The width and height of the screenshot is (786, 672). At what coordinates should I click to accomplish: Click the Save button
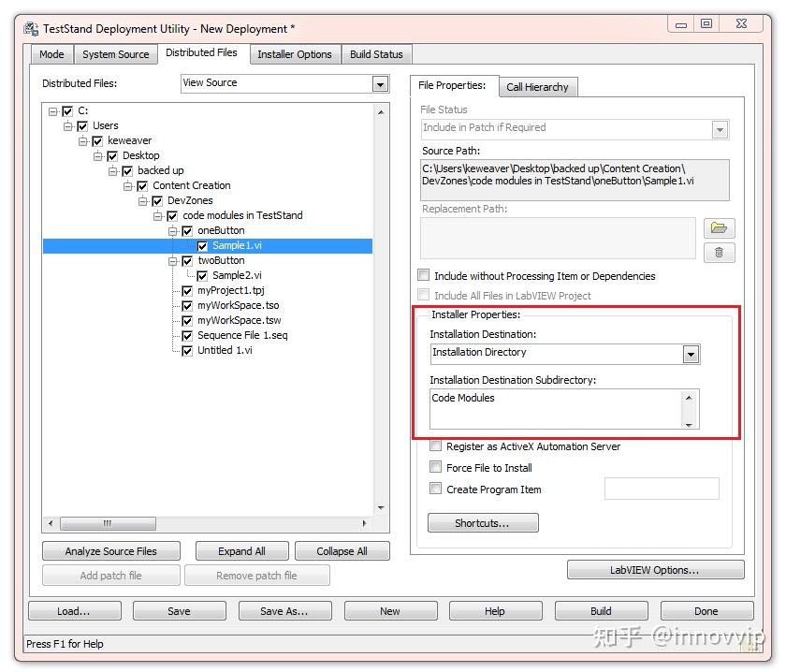[180, 611]
